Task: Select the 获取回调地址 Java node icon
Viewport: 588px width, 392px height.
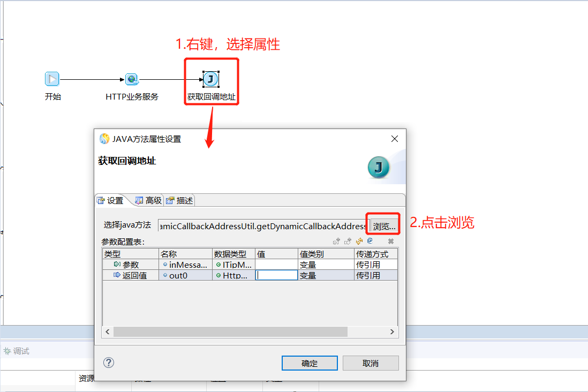Action: coord(211,79)
